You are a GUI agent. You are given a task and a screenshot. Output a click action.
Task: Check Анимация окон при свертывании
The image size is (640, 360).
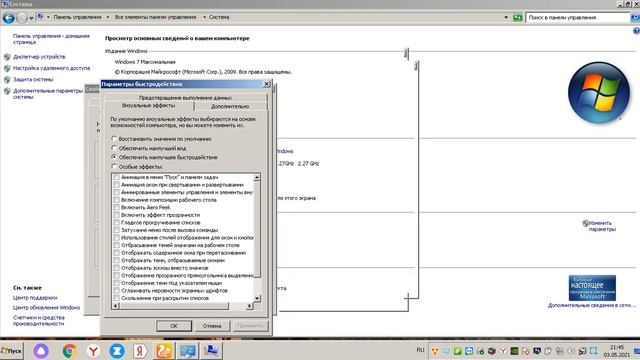tap(116, 184)
